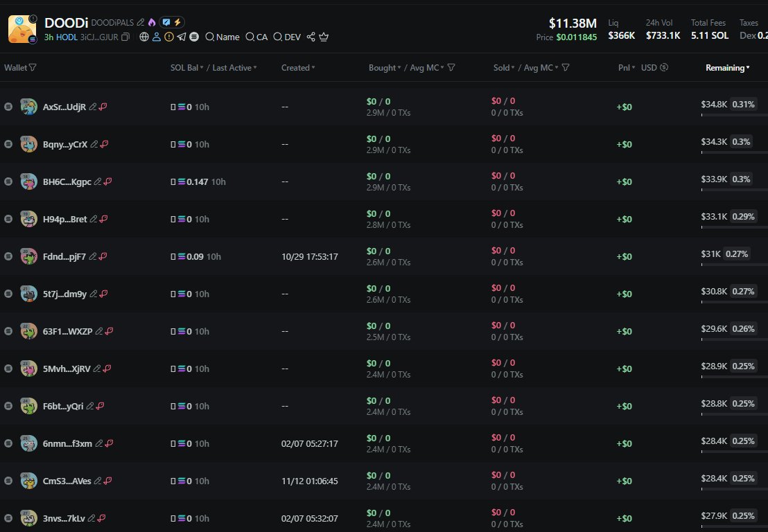Image resolution: width=768 pixels, height=532 pixels.
Task: Click the pink fish icon next to Bqny...yCrX
Action: (105, 144)
